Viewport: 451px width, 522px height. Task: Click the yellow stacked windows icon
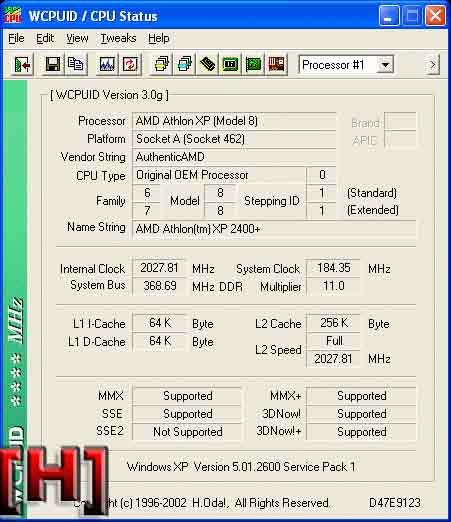click(x=162, y=64)
